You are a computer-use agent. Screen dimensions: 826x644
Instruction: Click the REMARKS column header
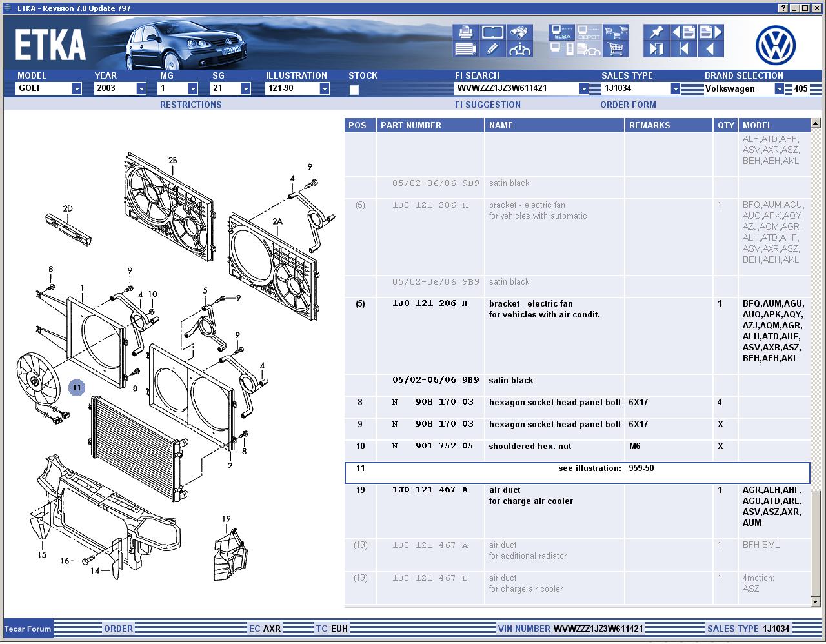pyautogui.click(x=669, y=125)
